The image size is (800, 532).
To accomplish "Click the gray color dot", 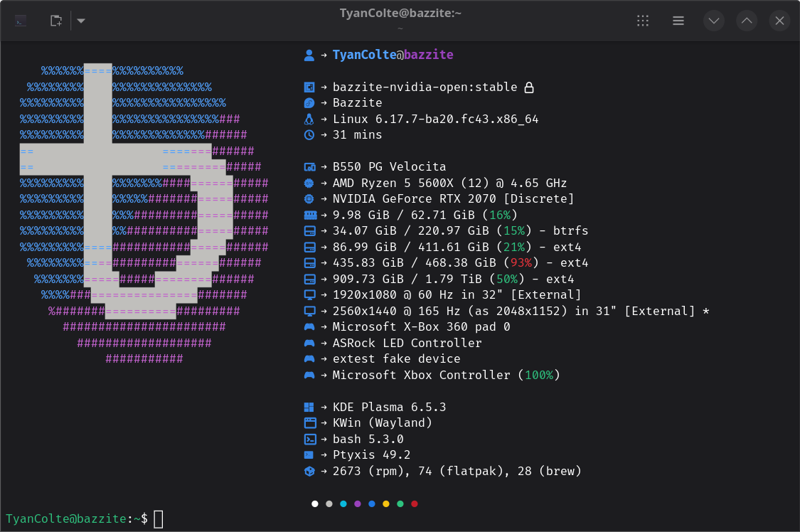I will point(329,504).
